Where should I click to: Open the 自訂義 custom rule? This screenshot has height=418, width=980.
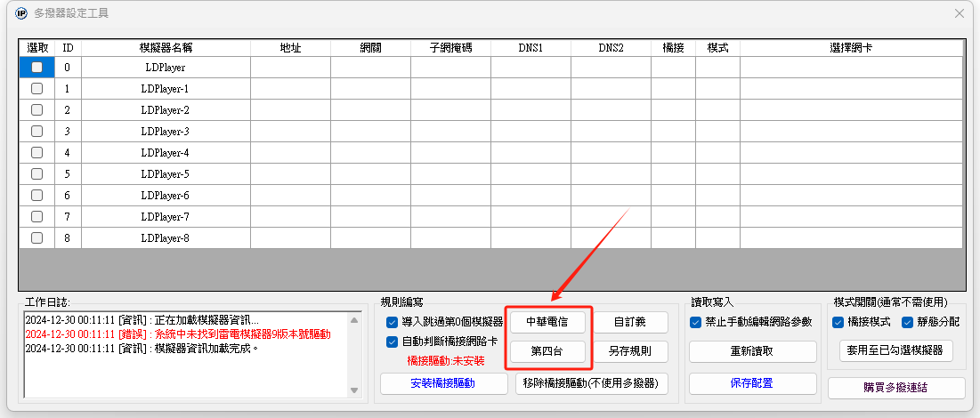(x=630, y=322)
